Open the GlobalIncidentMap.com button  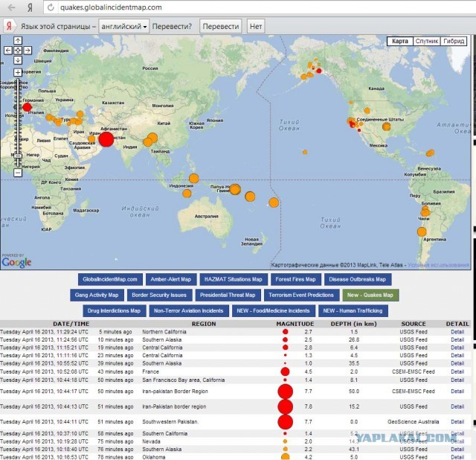point(110,279)
